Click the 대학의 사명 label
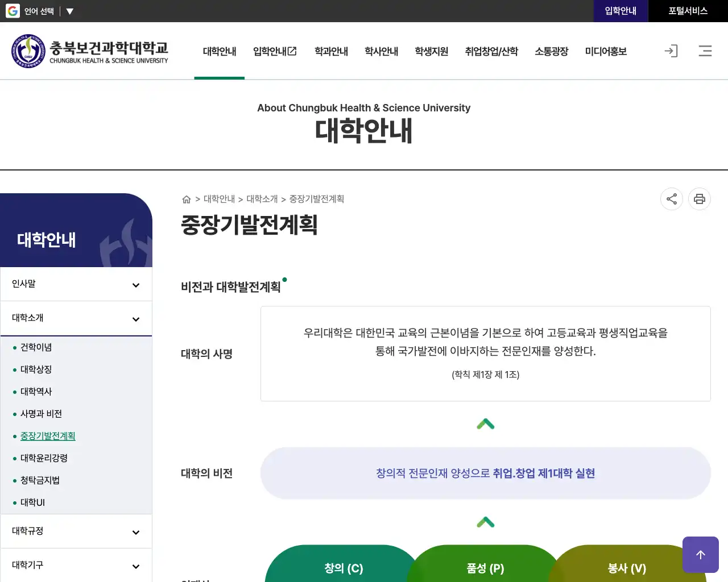728x582 pixels. click(x=206, y=354)
